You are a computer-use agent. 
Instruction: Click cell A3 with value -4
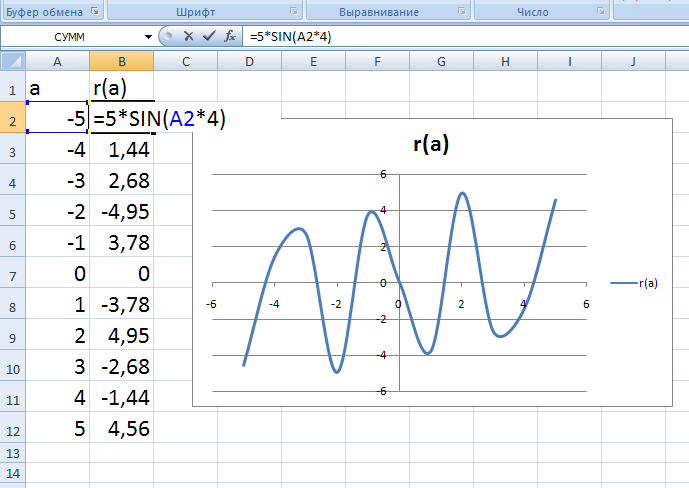pyautogui.click(x=57, y=148)
